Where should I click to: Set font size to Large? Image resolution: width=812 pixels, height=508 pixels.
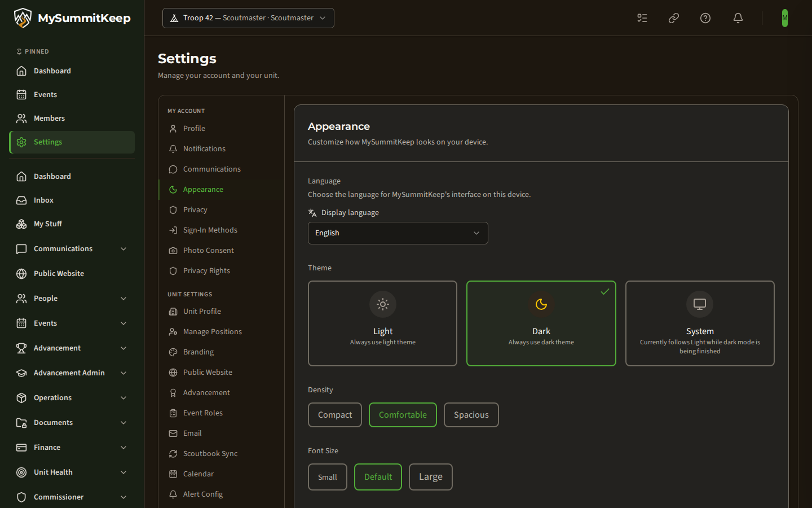431,477
